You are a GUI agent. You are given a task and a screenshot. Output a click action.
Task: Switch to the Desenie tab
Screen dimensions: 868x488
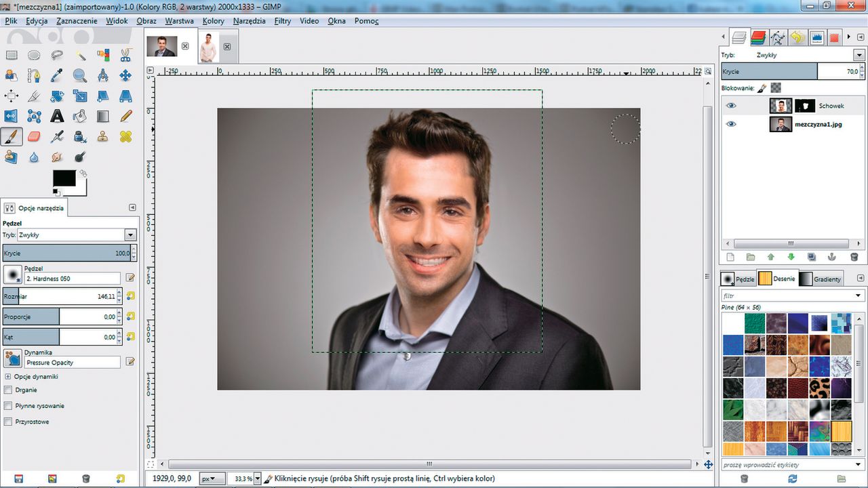click(777, 279)
